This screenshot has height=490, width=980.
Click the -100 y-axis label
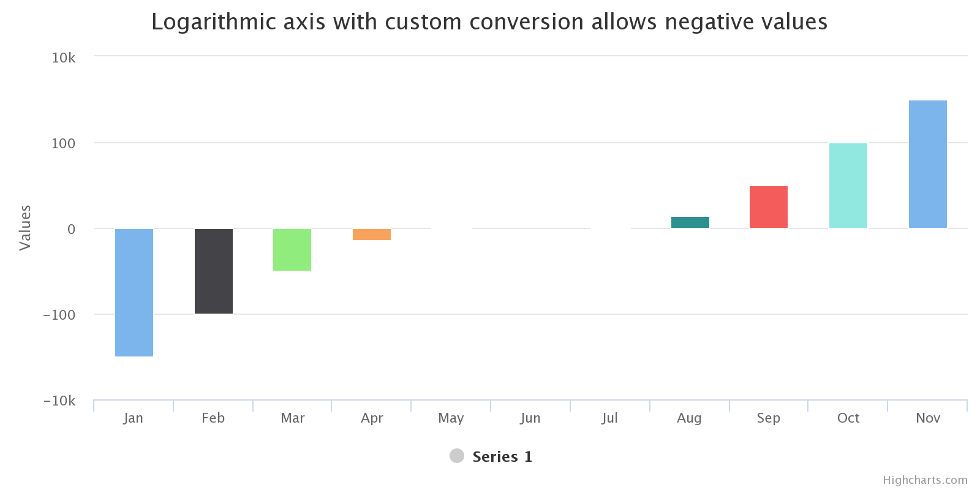click(59, 315)
